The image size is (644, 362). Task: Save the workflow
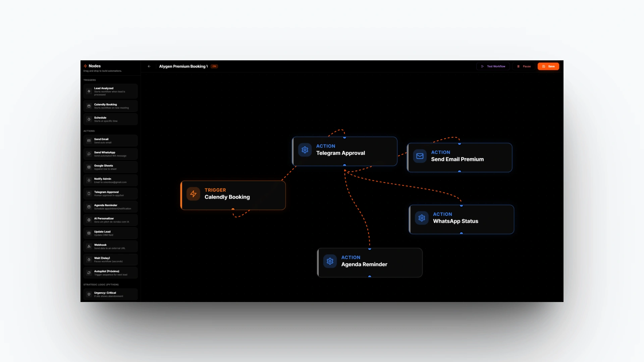[x=548, y=66]
